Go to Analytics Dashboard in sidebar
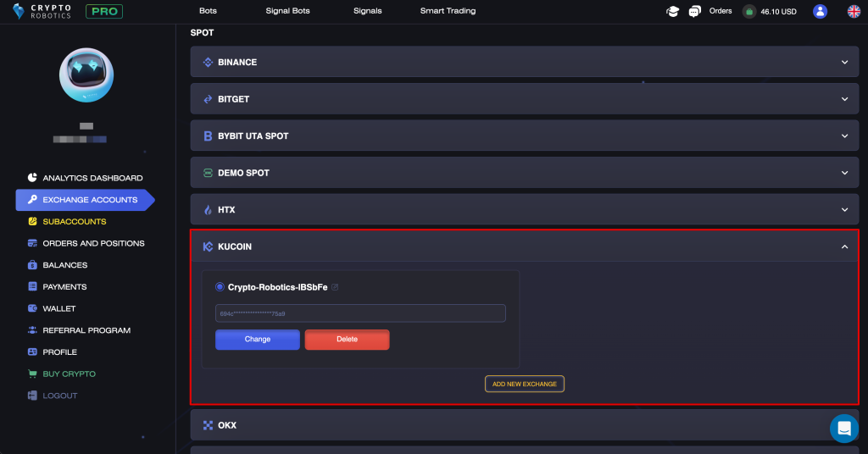The height and width of the screenshot is (454, 868). pyautogui.click(x=92, y=178)
